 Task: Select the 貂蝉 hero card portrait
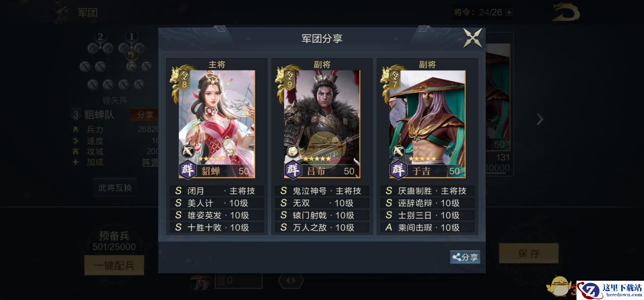217,124
